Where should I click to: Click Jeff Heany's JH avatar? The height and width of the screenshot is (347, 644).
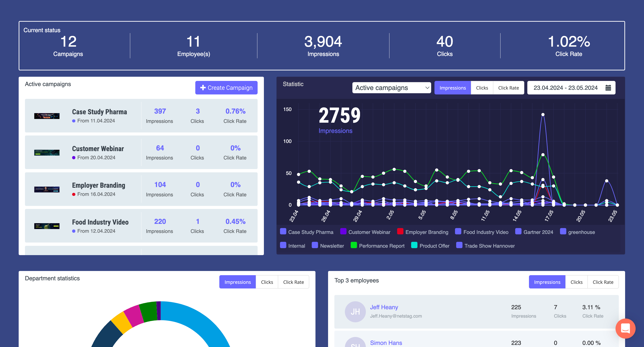355,311
